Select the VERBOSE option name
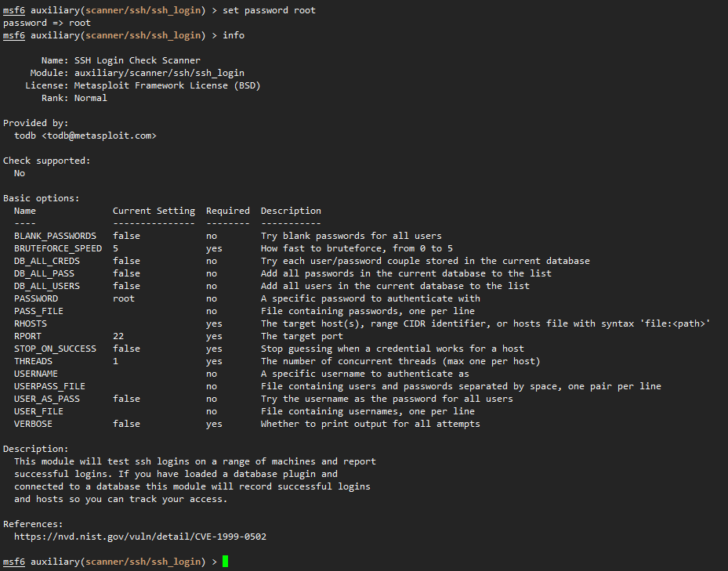 pyautogui.click(x=33, y=424)
